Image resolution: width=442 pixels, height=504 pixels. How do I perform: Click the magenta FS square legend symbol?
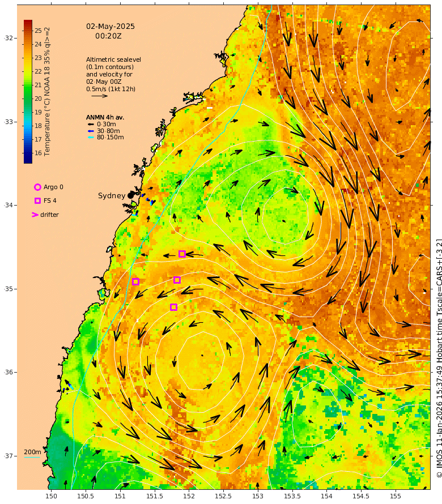click(x=37, y=200)
